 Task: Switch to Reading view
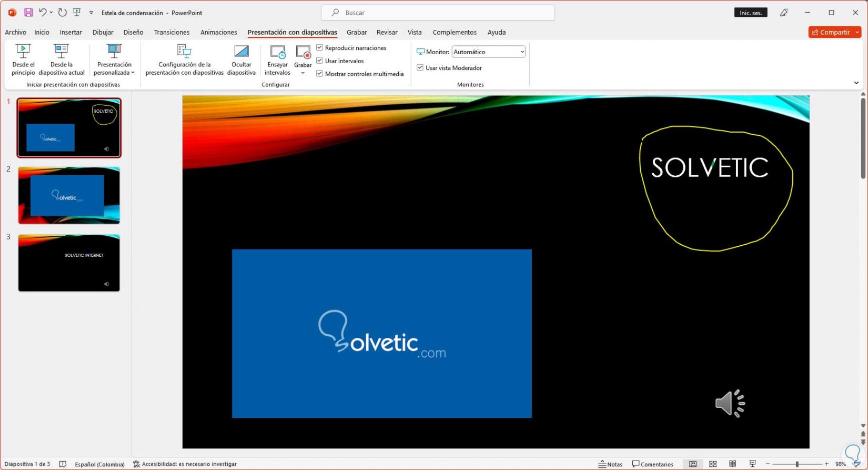[732, 464]
